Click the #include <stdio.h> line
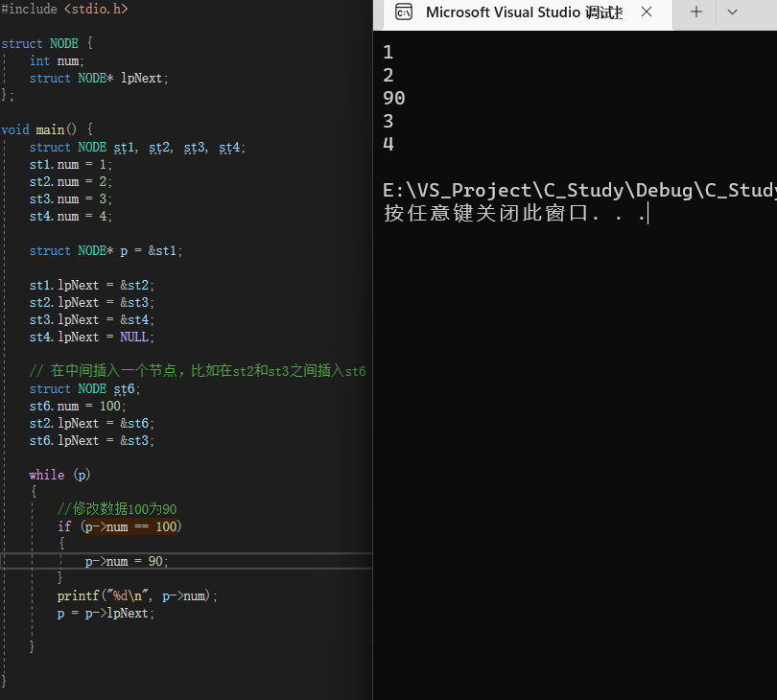Viewport: 777px width, 700px height. [64, 9]
